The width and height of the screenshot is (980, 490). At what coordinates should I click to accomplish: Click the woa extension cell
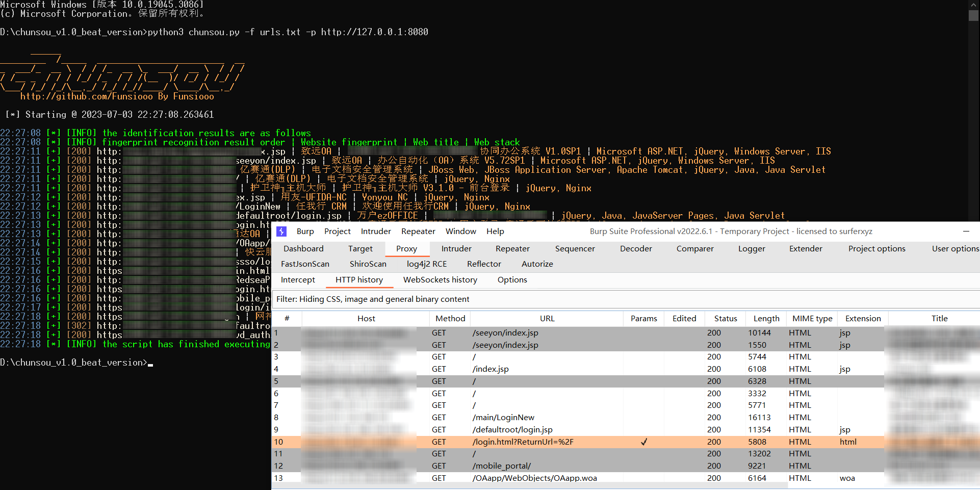pyautogui.click(x=847, y=478)
